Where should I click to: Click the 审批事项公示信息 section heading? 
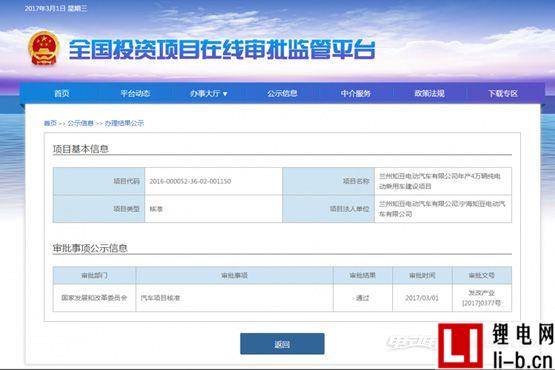click(x=90, y=248)
